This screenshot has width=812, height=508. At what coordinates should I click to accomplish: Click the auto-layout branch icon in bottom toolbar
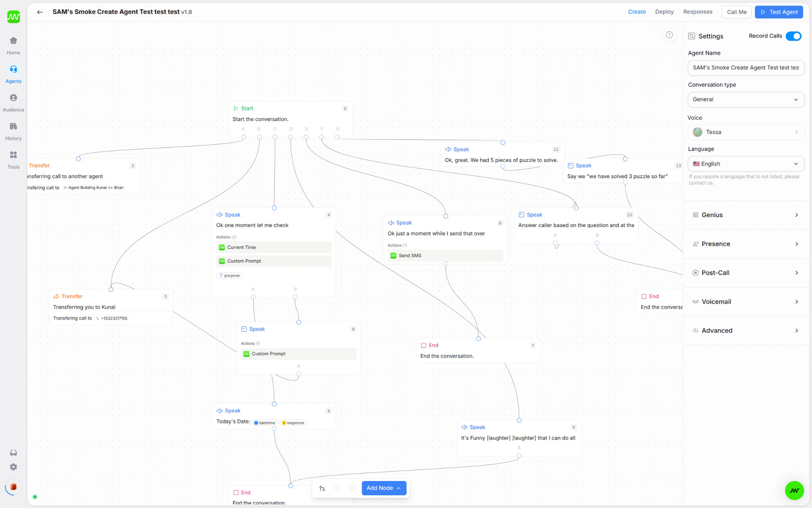[322, 488]
